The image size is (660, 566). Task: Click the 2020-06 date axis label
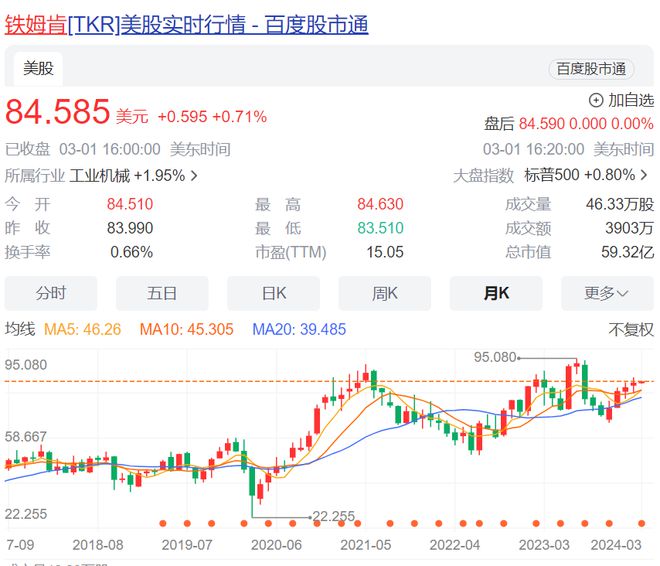[276, 545]
